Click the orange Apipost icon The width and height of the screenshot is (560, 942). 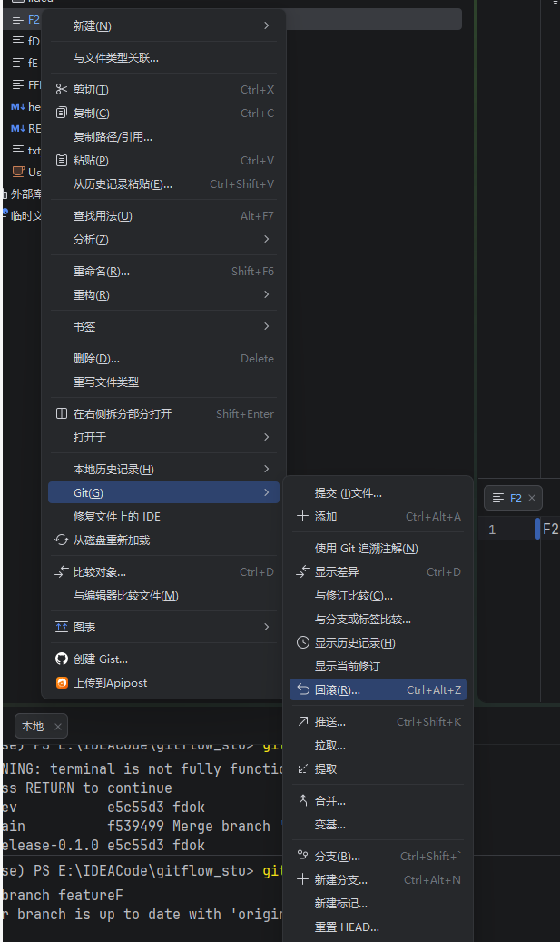[61, 682]
